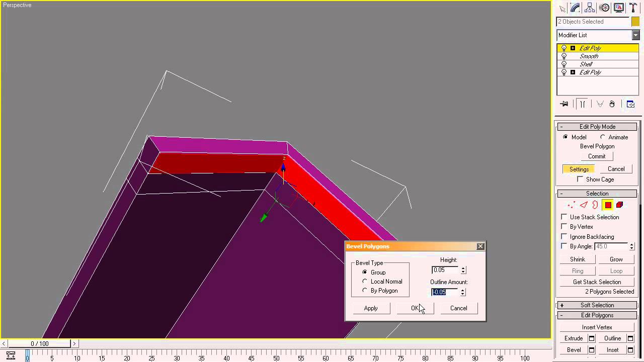
Task: Select Edge sub-object level
Action: pyautogui.click(x=584, y=205)
